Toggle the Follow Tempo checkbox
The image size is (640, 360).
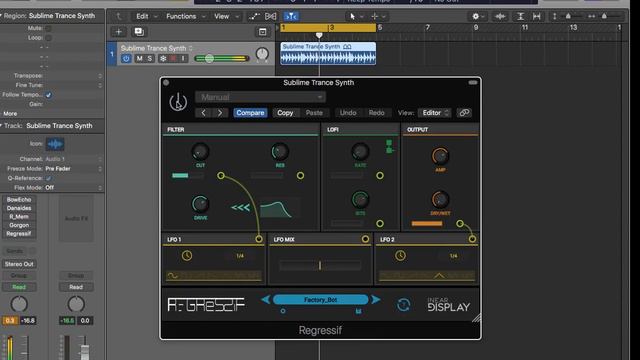coord(48,95)
